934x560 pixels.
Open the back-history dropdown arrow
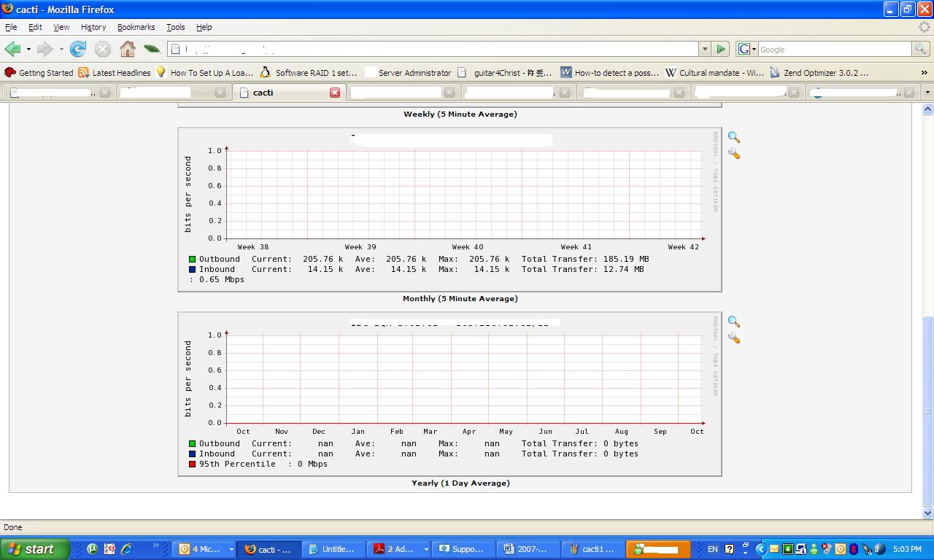click(28, 50)
